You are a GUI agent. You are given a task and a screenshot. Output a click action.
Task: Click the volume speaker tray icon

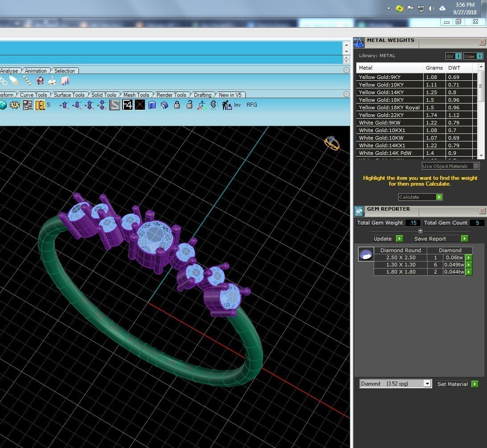(x=431, y=8)
